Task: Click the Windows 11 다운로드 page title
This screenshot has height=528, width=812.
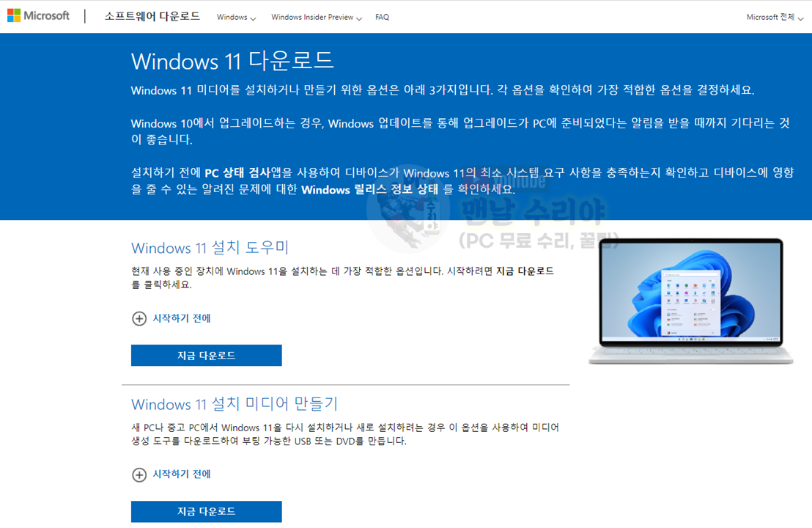Action: (x=232, y=61)
